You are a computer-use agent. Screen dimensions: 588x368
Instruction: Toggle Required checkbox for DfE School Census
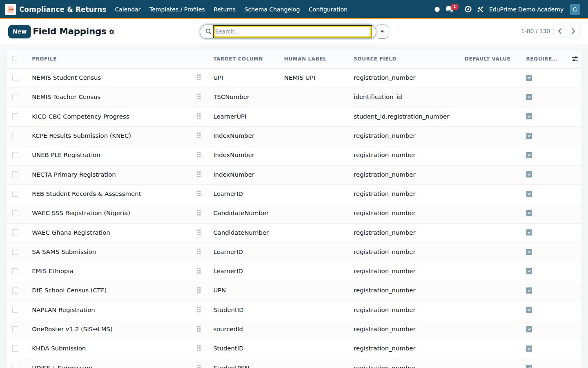(529, 290)
